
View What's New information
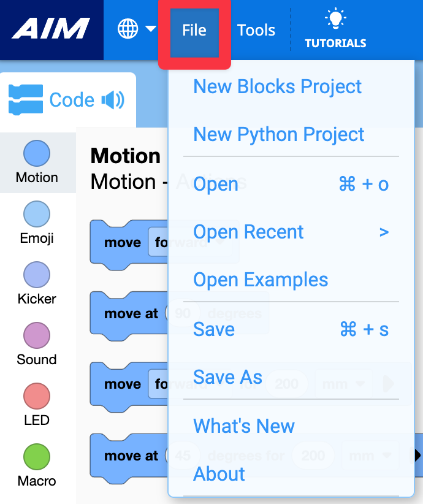243,426
